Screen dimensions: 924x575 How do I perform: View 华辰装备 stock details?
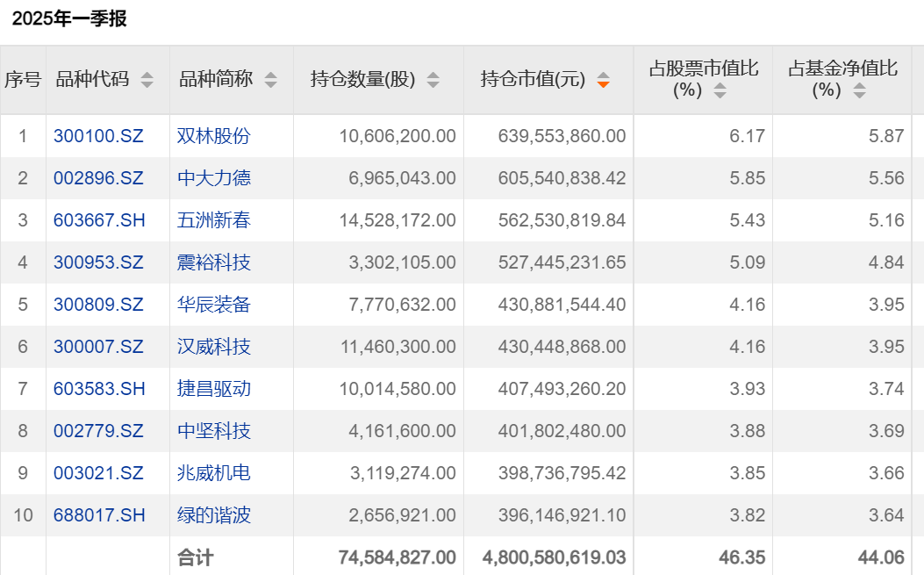pos(214,305)
